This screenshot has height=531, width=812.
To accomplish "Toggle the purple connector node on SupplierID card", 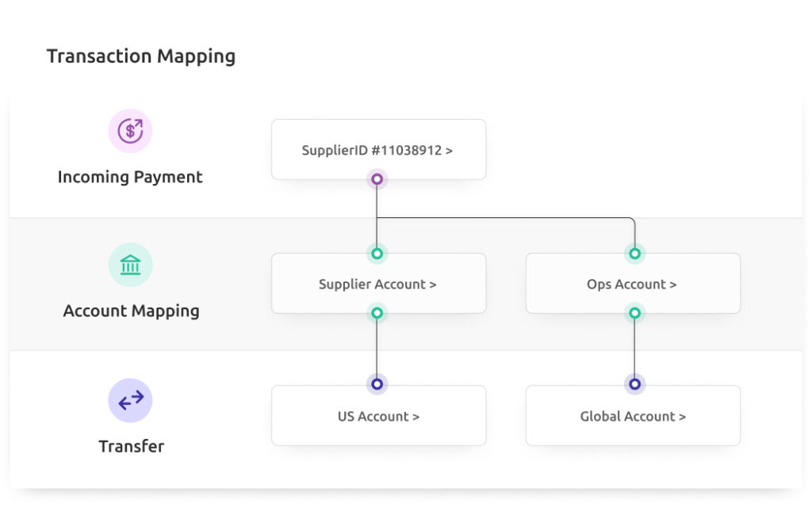I will [377, 179].
